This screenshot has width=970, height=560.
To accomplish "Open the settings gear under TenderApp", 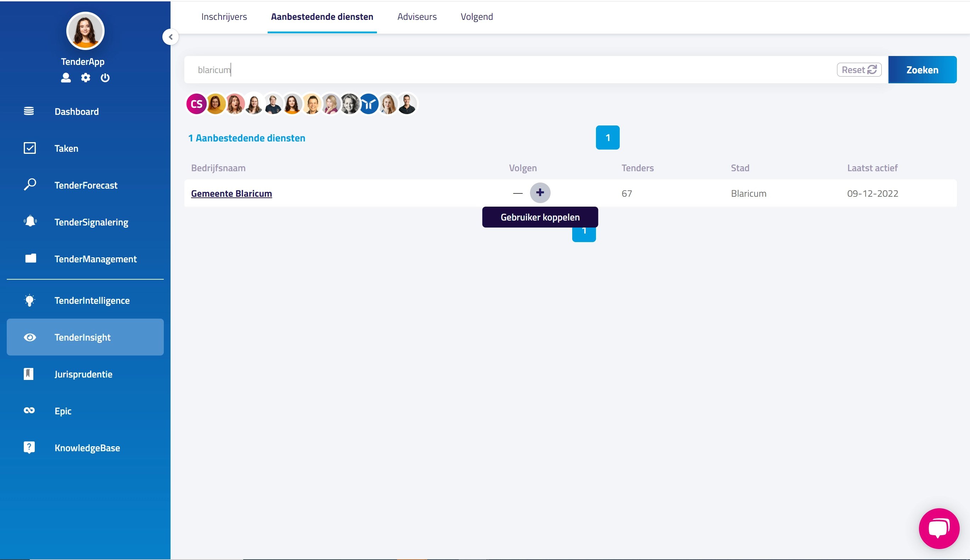I will [x=85, y=78].
